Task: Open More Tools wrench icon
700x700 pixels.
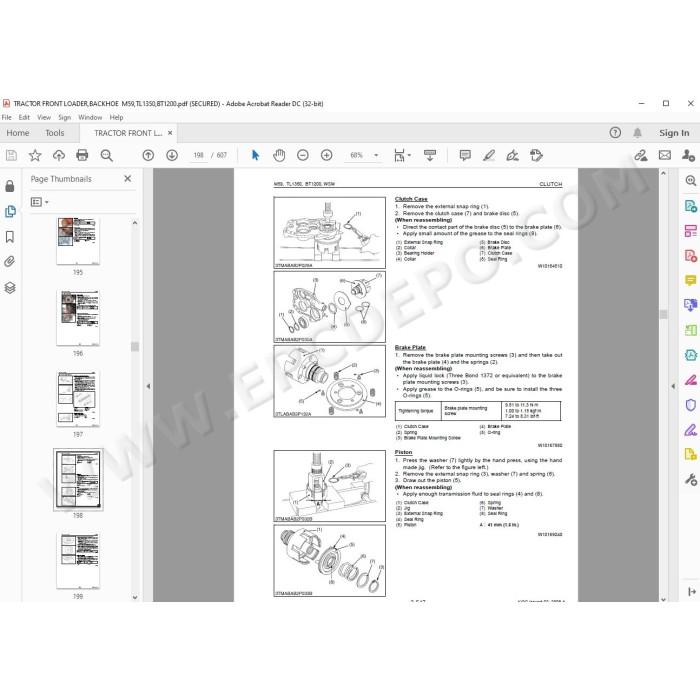Action: tap(691, 480)
